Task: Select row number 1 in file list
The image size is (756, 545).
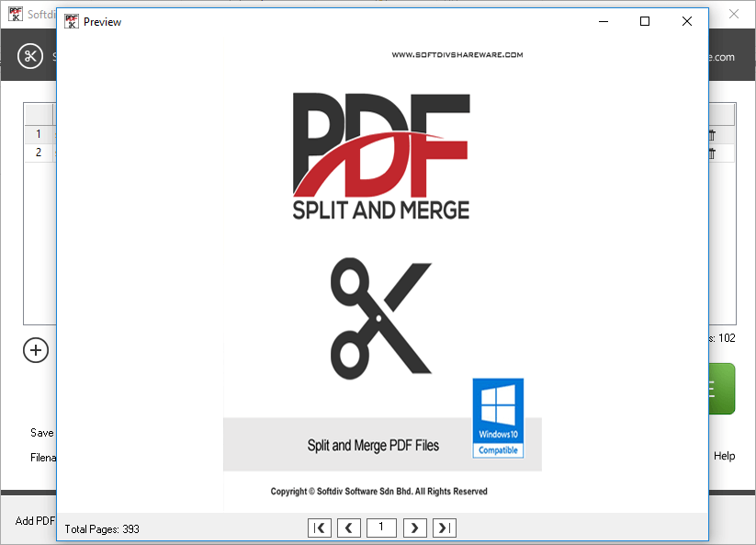Action: coord(39,134)
